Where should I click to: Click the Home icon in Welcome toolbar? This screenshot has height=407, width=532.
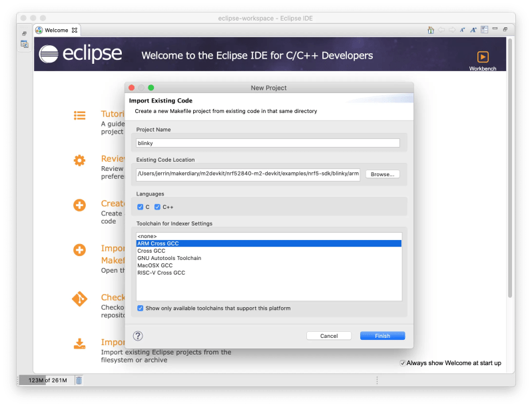tap(431, 30)
